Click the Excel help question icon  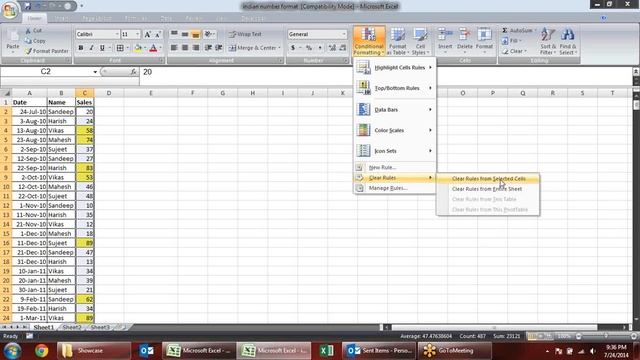coord(604,18)
